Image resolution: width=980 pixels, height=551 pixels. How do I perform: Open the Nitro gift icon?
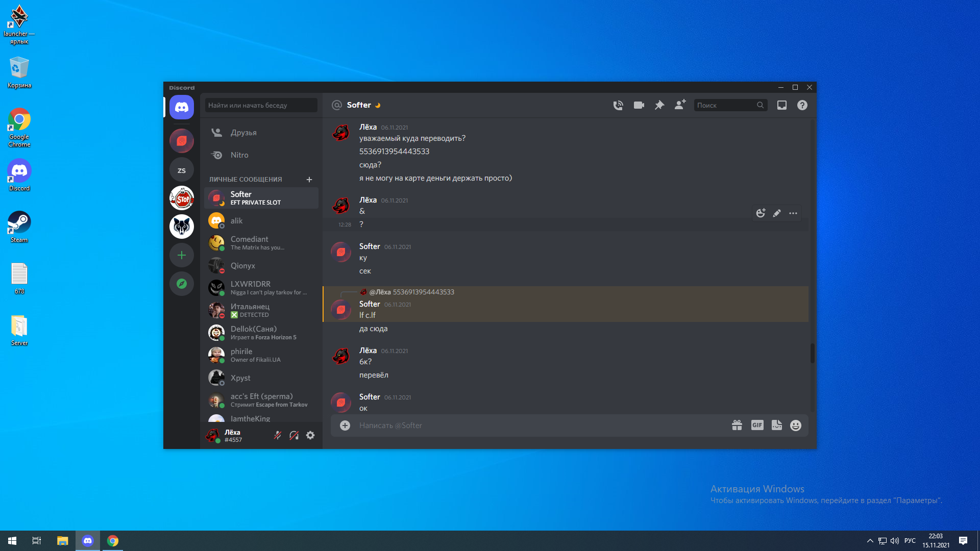point(737,425)
